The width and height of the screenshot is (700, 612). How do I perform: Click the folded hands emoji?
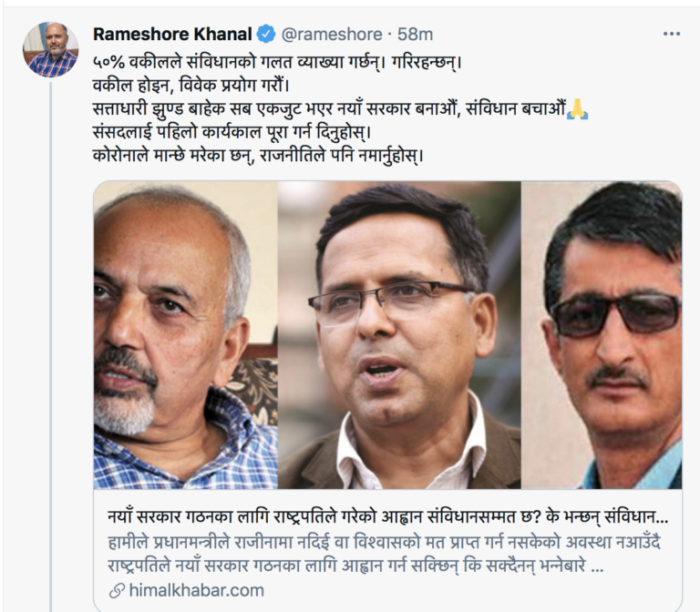(x=577, y=109)
